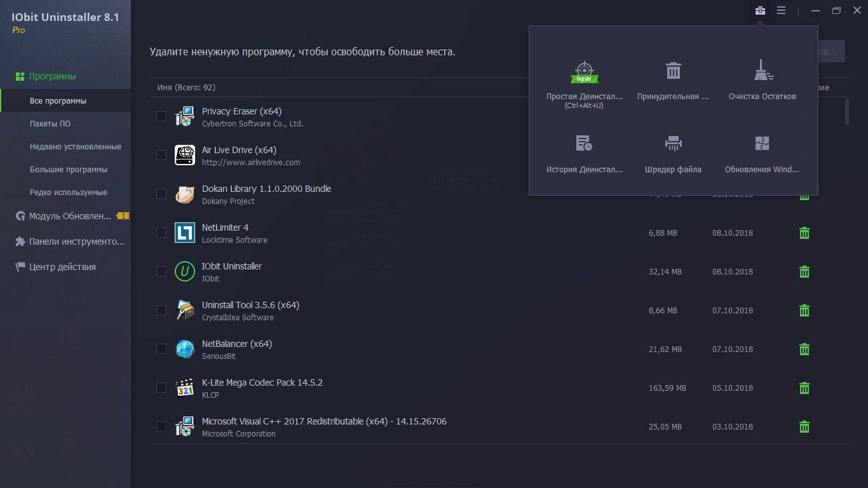This screenshot has width=868, height=488.
Task: Click the http://www.airlivedrive.com publisher text
Action: click(251, 163)
